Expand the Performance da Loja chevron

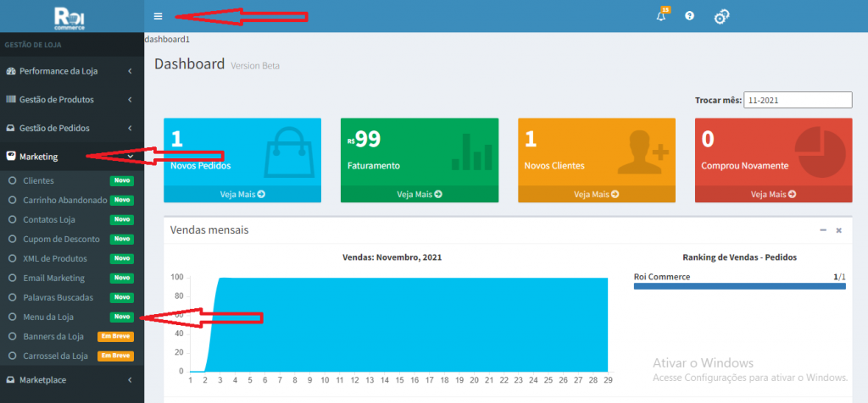click(130, 71)
